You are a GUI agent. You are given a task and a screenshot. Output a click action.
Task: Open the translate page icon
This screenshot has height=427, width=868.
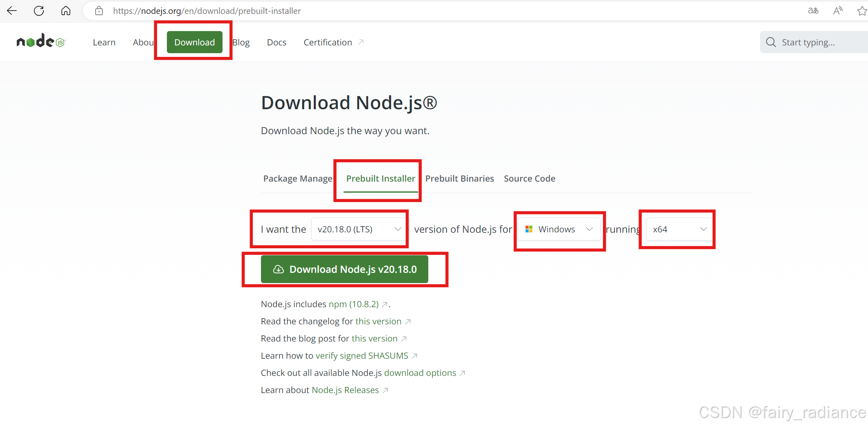point(813,11)
